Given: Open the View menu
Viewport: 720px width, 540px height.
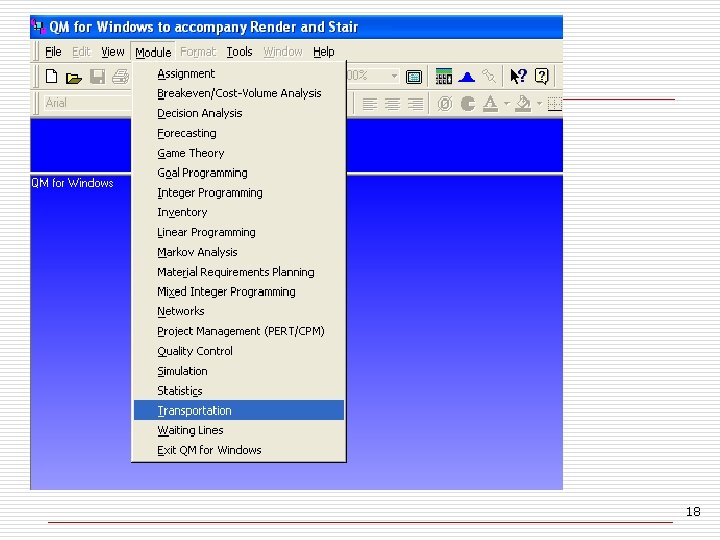Looking at the screenshot, I should [x=112, y=52].
